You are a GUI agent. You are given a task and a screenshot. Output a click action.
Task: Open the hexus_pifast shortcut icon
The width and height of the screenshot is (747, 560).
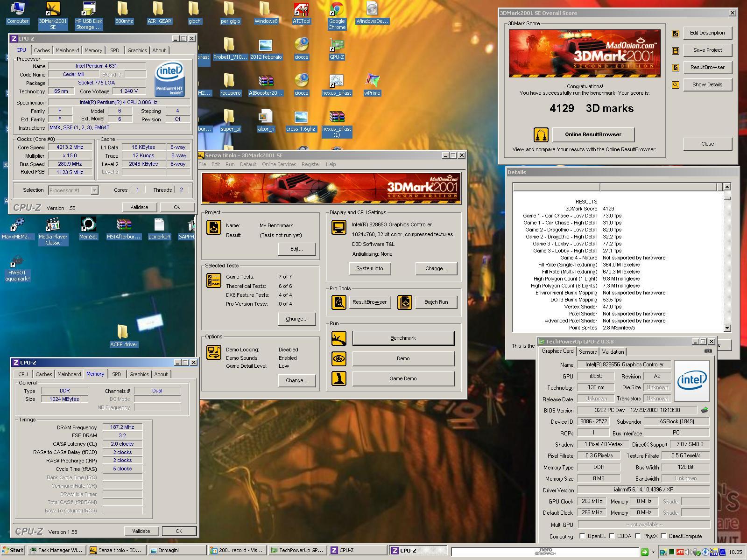337,84
